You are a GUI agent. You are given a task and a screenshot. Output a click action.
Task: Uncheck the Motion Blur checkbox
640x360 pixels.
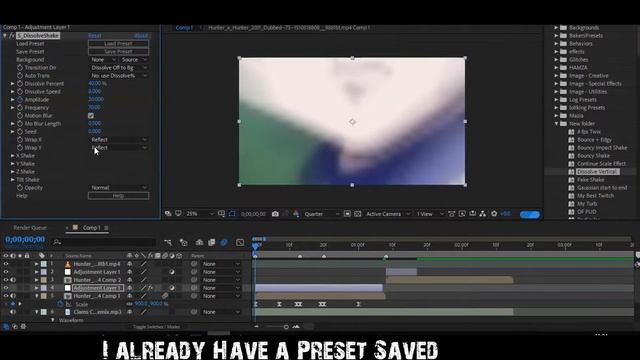[91, 116]
